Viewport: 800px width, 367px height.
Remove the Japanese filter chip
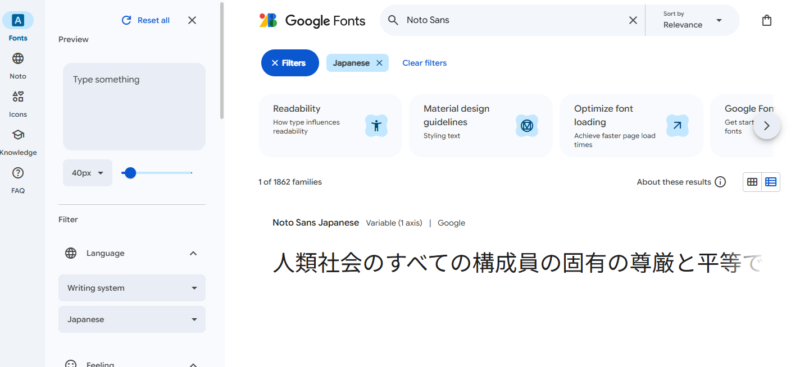click(379, 63)
